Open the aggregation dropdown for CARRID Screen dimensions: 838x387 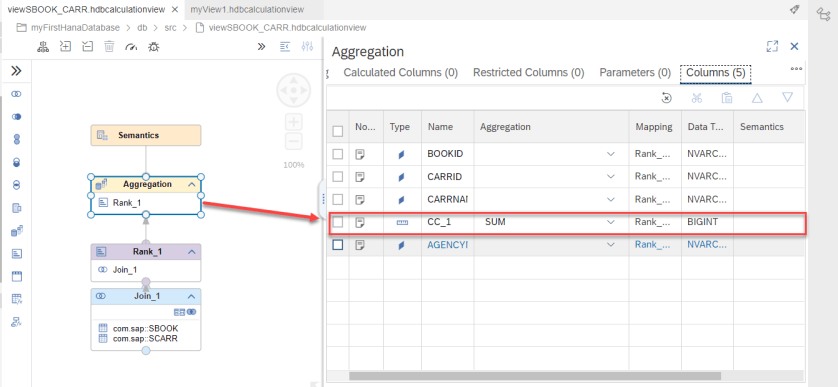point(611,177)
